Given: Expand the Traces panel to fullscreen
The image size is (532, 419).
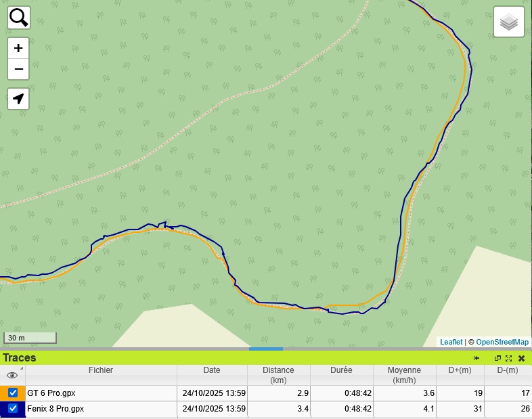Looking at the screenshot, I should pyautogui.click(x=508, y=358).
